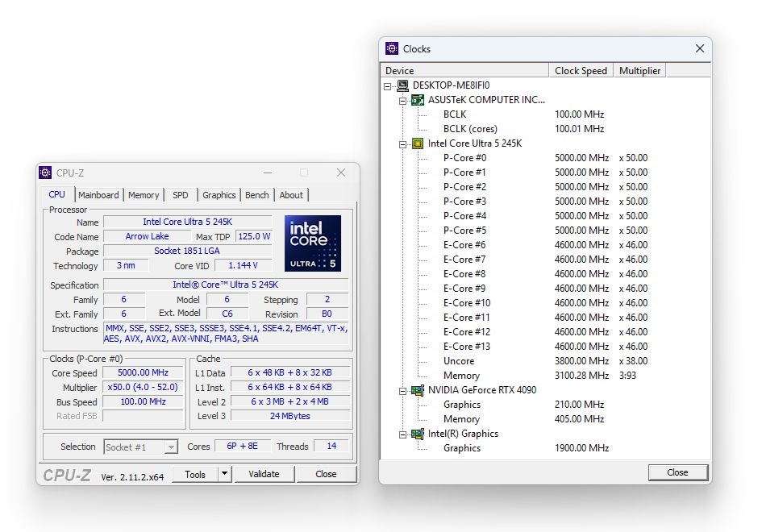
Task: Click the Revision B0 value
Action: tap(327, 314)
